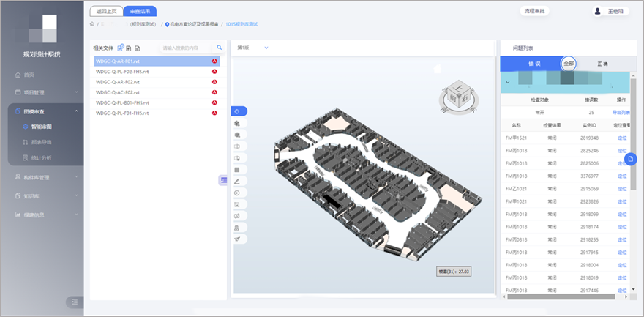Click 定位 for instance 2918255
Image resolution: width=644 pixels, height=317 pixels.
622,240
